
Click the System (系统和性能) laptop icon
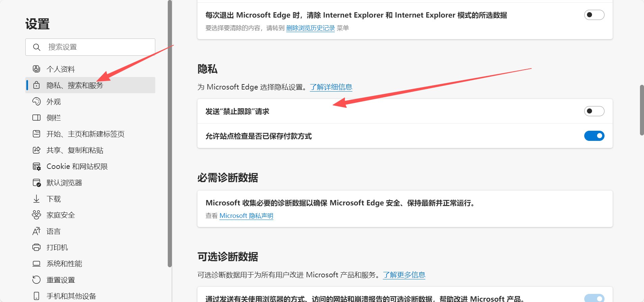click(36, 263)
